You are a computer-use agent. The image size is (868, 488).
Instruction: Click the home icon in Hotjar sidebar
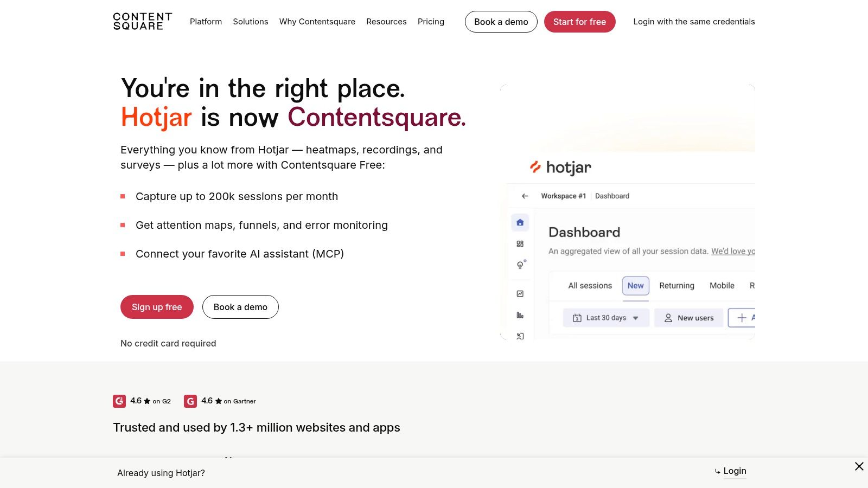520,222
